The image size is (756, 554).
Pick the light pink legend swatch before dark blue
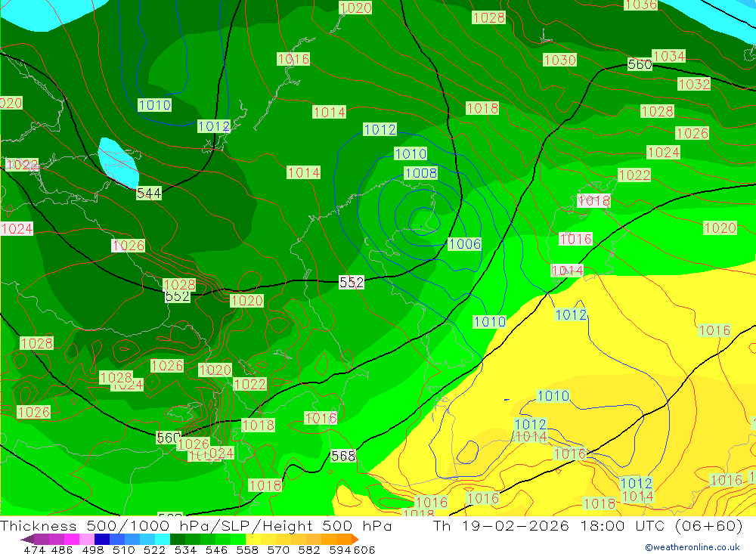coord(87,539)
